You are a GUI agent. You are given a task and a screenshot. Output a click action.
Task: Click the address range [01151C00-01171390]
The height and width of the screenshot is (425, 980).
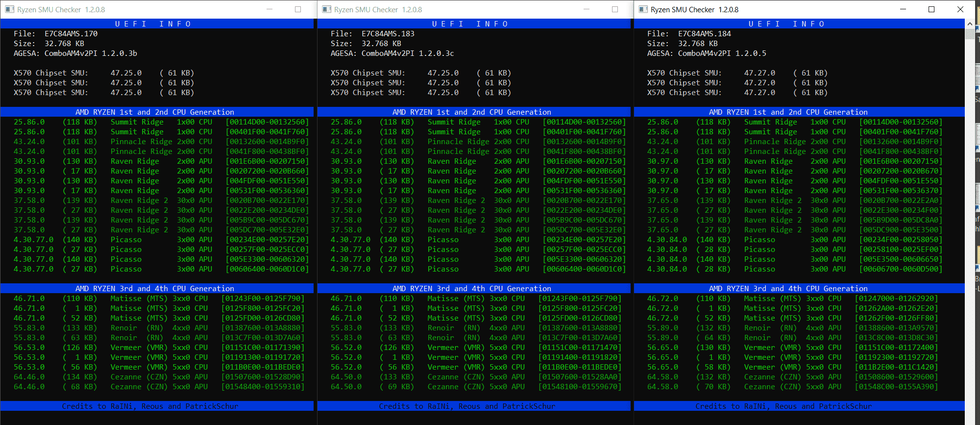(263, 348)
